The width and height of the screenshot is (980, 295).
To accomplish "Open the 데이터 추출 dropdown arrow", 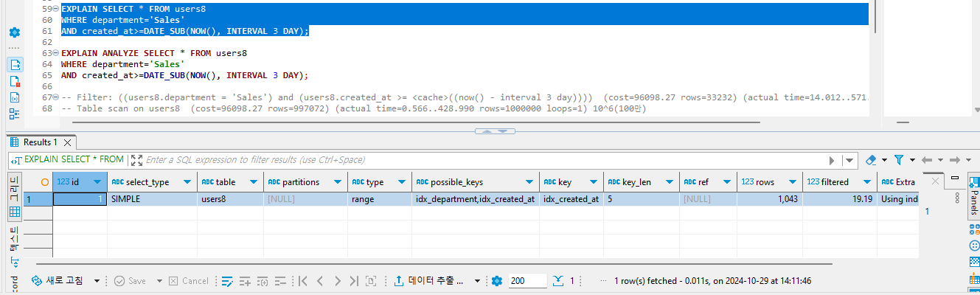I will 478,281.
